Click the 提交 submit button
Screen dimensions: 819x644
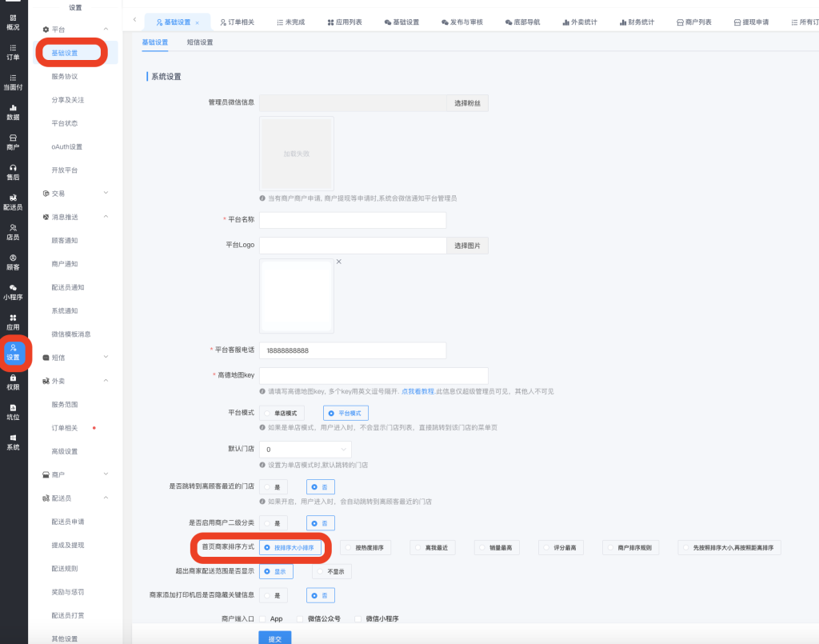click(x=274, y=638)
